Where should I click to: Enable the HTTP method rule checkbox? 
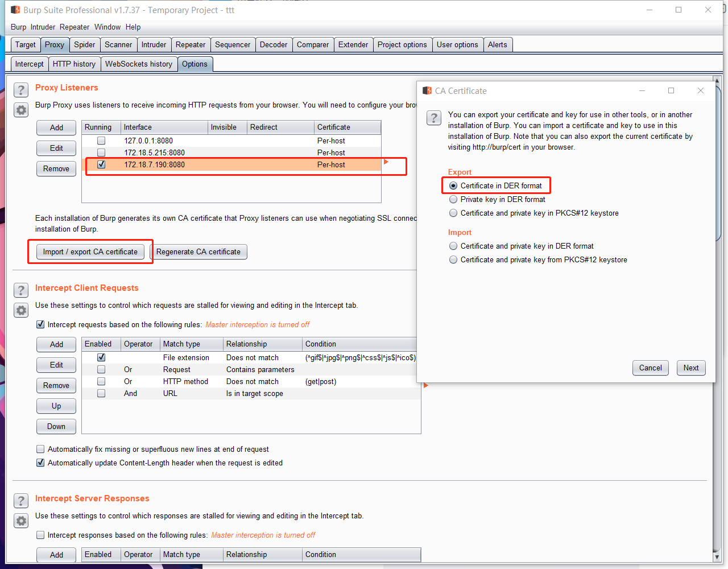pos(101,381)
